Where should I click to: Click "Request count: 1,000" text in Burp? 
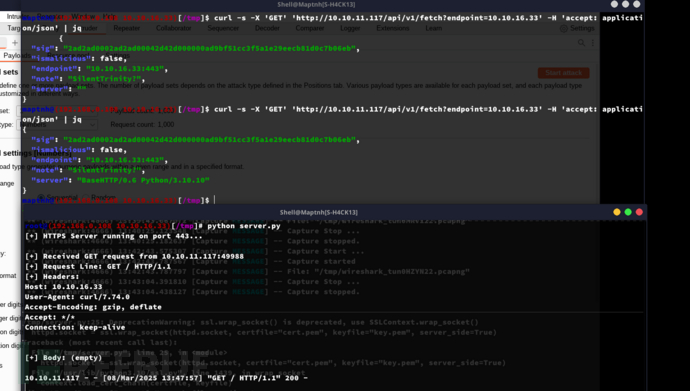point(142,124)
